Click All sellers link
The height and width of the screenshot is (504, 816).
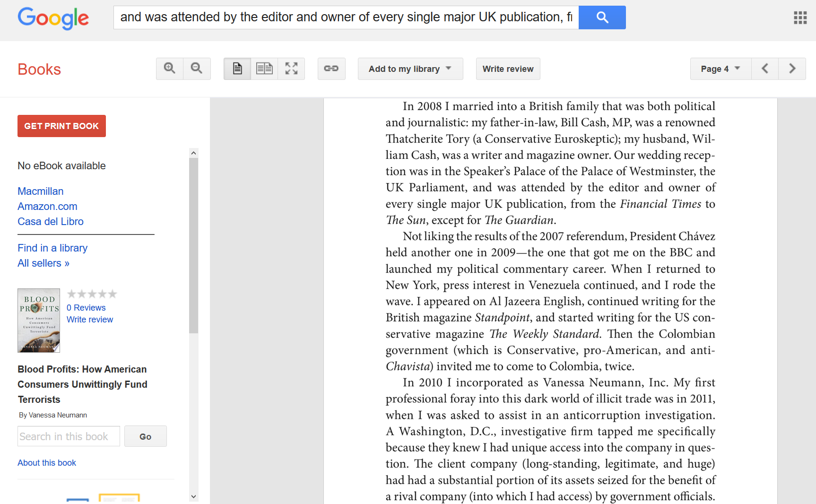43,263
